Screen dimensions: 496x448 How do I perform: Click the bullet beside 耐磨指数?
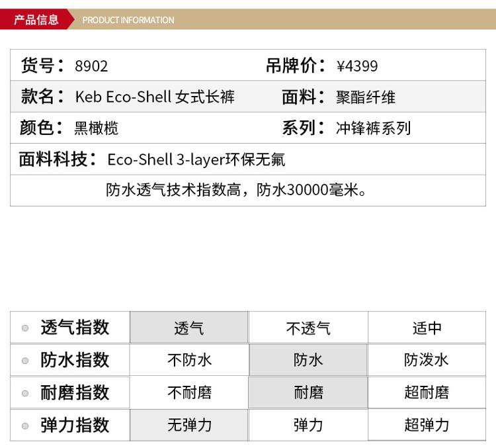click(25, 393)
